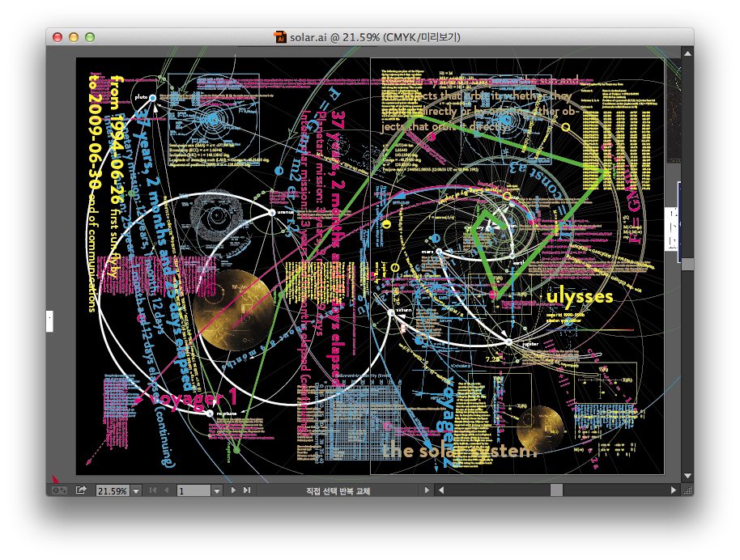Click the 'the solar system' title text

pyautogui.click(x=460, y=451)
